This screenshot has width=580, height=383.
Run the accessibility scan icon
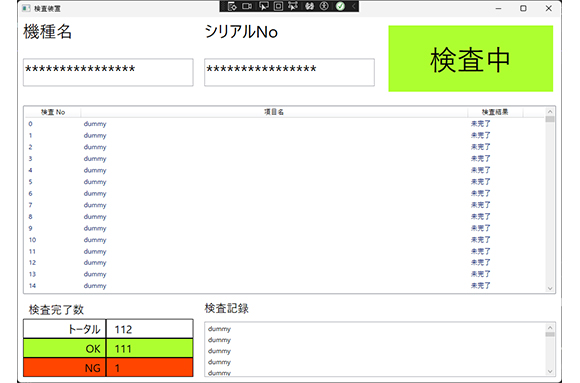(324, 6)
